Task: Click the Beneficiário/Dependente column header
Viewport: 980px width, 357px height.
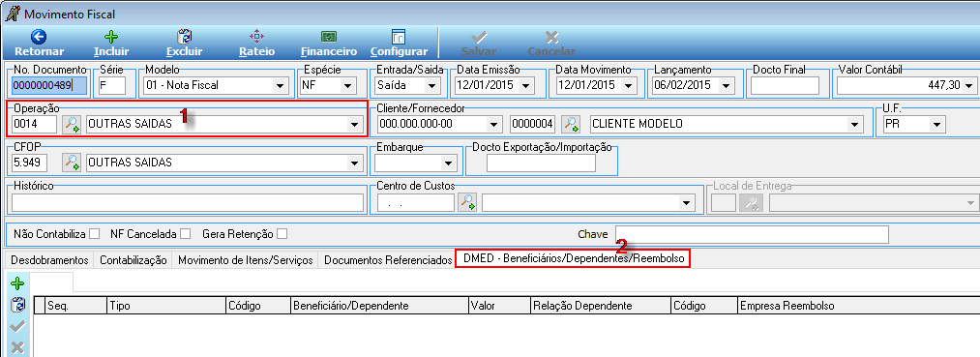Action: (380, 306)
